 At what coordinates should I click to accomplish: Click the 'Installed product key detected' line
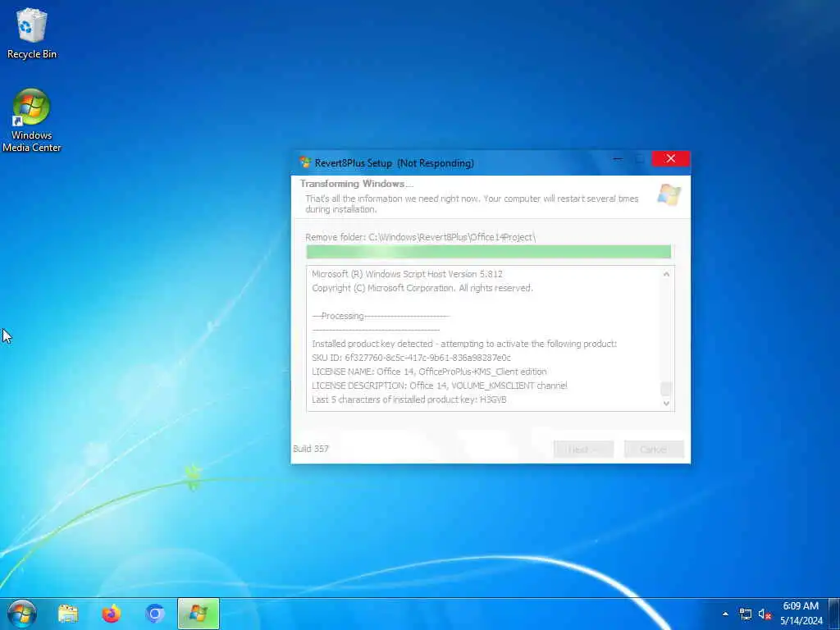[x=464, y=344]
